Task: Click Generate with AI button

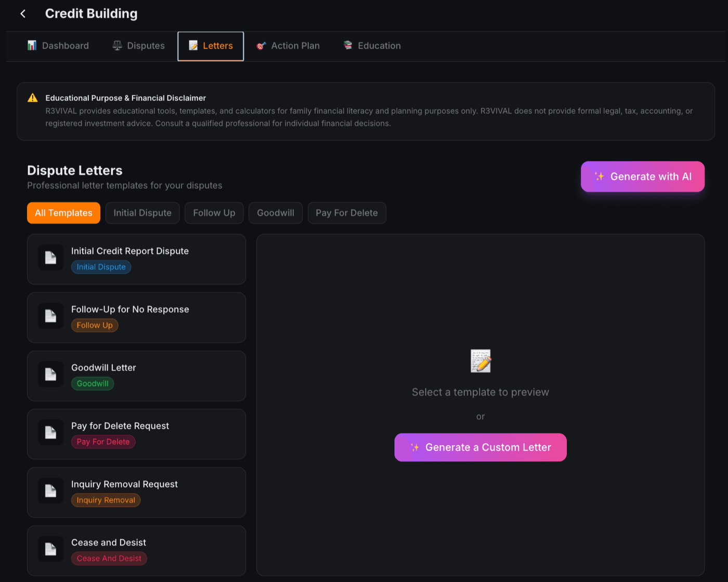Action: coord(643,176)
